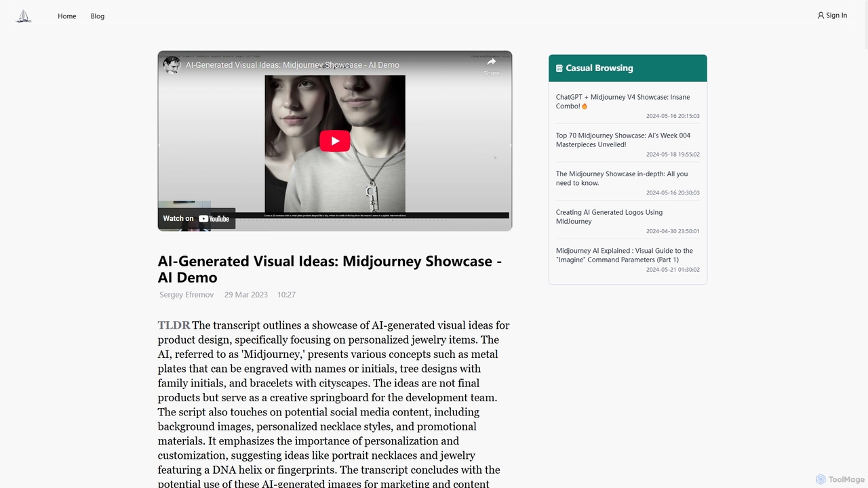Open Creating AI Generated Logos Using MidJourney
Image resolution: width=868 pixels, height=488 pixels.
pos(609,217)
